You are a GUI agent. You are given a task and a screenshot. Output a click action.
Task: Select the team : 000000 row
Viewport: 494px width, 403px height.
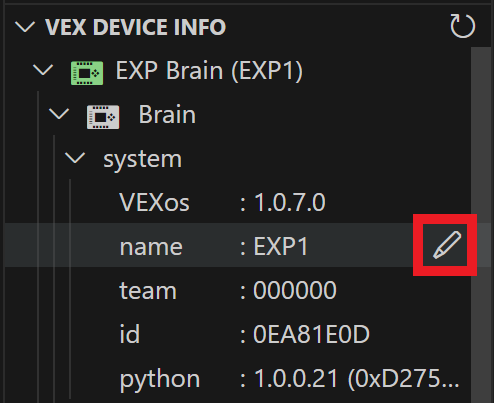pyautogui.click(x=238, y=289)
